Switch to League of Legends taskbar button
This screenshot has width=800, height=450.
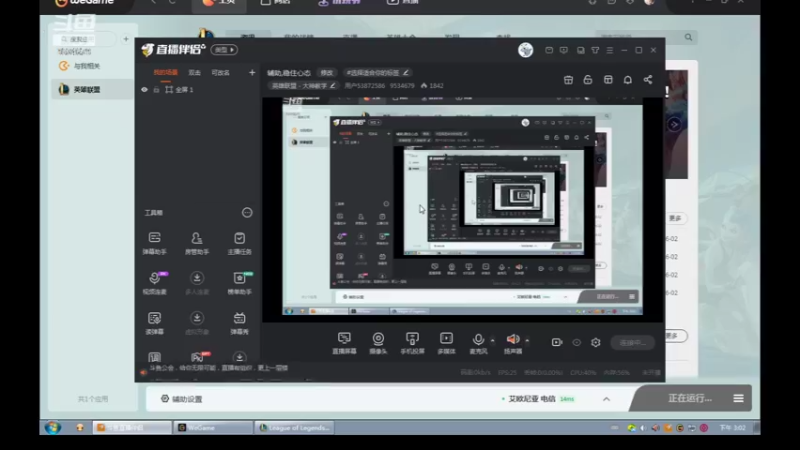coord(294,427)
